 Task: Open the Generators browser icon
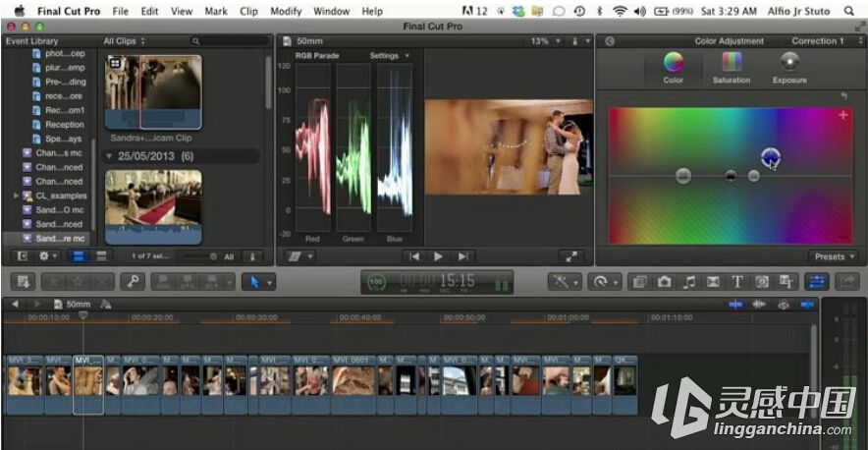(762, 282)
